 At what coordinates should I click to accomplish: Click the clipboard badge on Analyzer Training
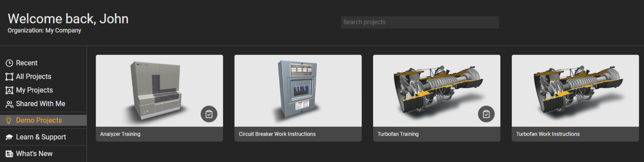tap(209, 114)
